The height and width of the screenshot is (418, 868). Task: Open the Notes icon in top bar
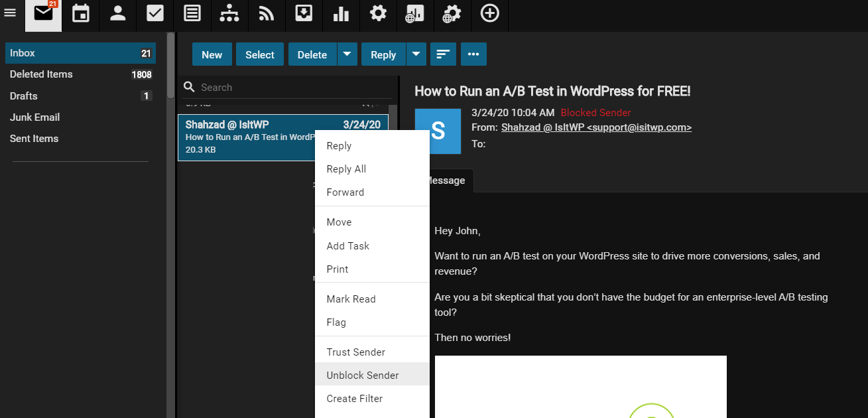coord(192,13)
